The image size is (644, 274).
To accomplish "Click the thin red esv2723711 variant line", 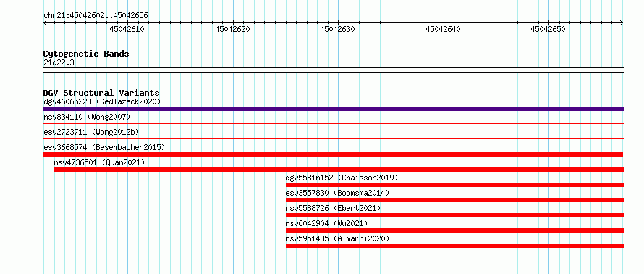I will coord(333,138).
